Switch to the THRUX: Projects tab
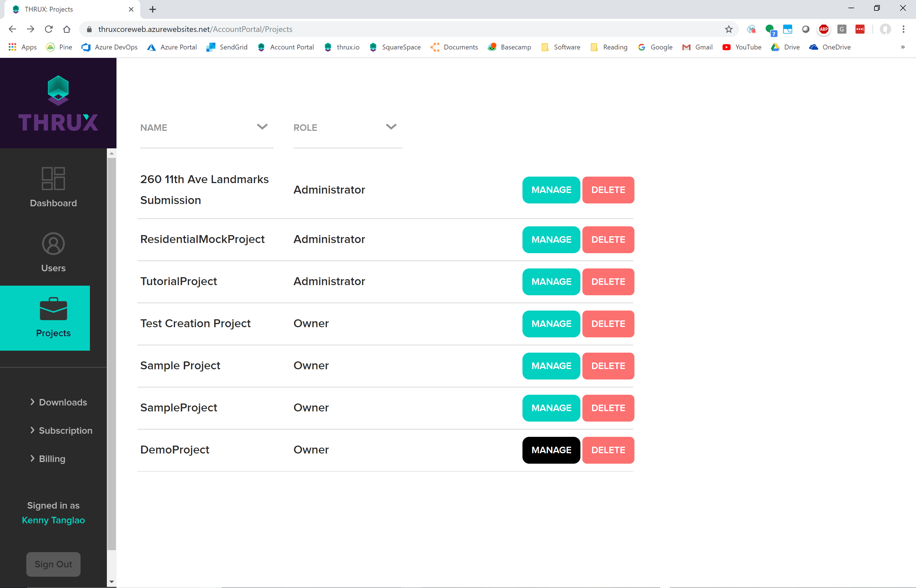916x588 pixels. coord(73,9)
